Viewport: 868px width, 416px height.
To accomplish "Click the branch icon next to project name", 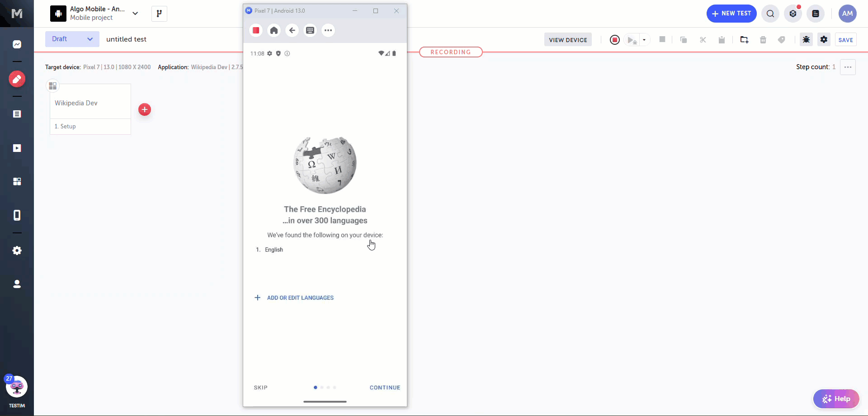I will (159, 14).
